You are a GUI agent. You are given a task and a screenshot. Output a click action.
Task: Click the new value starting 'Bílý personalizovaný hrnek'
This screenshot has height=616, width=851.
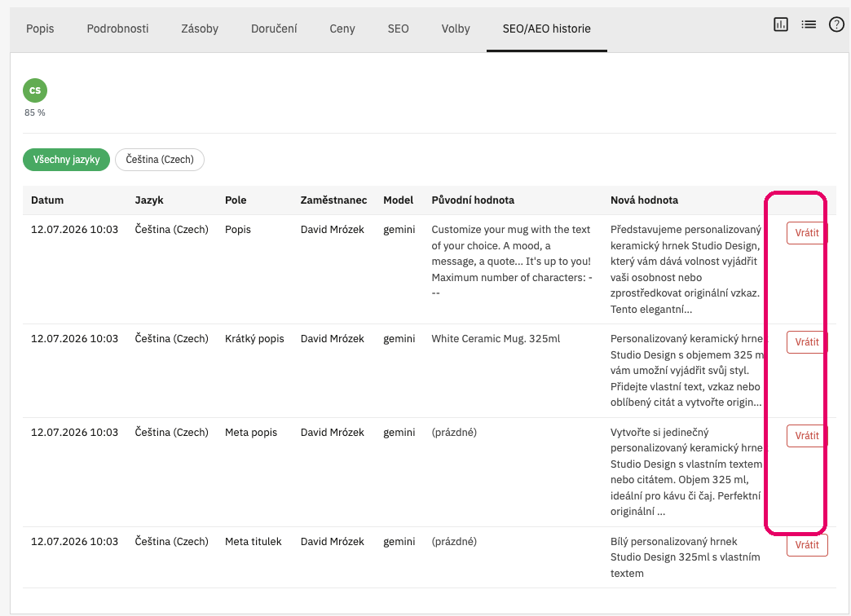685,557
